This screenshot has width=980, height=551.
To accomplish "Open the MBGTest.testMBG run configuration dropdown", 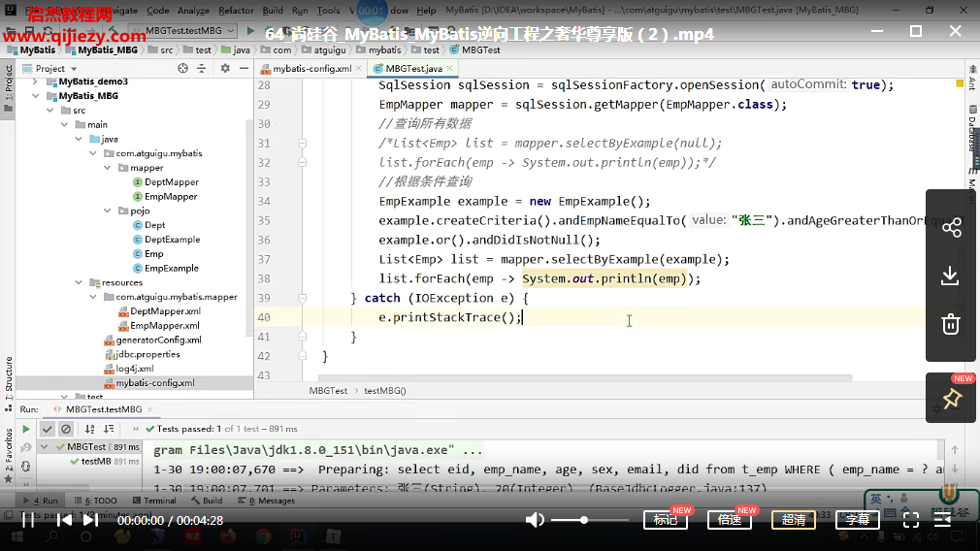I will [182, 30].
